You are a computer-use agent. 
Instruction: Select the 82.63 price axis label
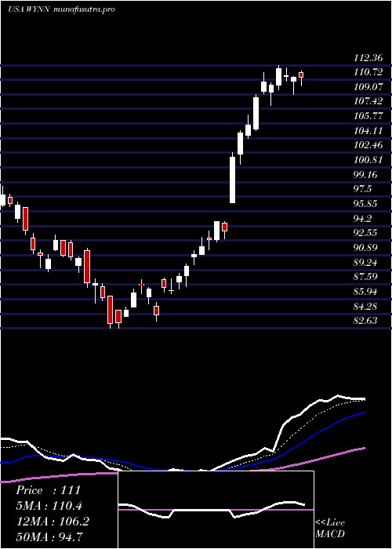pyautogui.click(x=366, y=321)
